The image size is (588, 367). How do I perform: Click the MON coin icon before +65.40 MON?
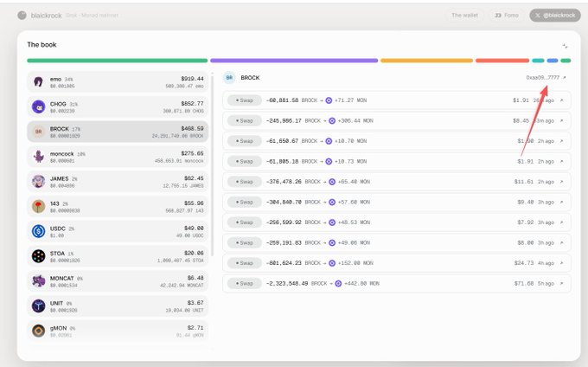point(332,182)
